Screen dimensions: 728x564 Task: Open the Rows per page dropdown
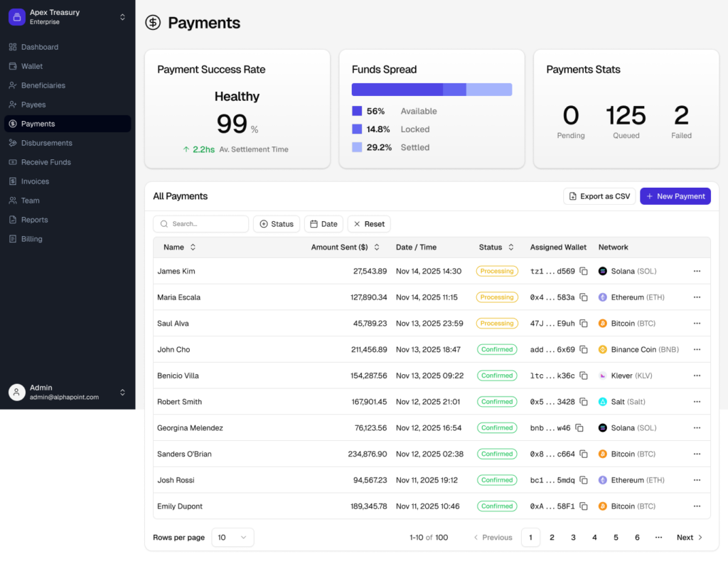tap(232, 538)
